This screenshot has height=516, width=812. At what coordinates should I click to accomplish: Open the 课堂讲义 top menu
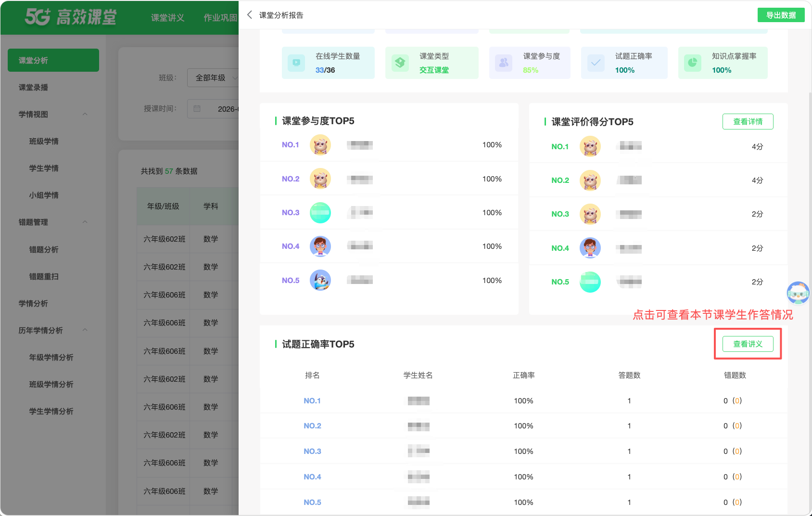(x=167, y=18)
